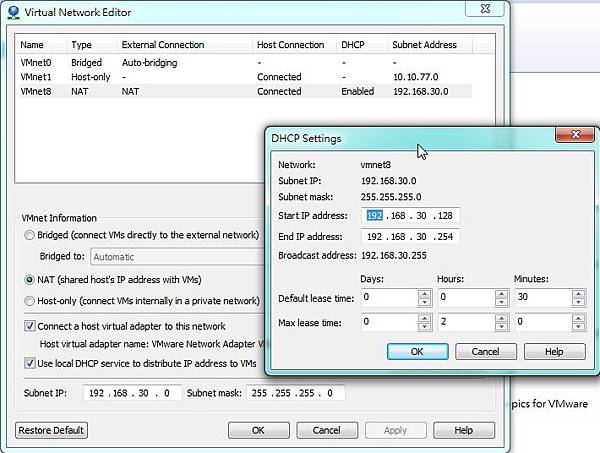Viewport: 600px width, 453px height.
Task: Click the Host Connection column header
Action: pyautogui.click(x=294, y=45)
